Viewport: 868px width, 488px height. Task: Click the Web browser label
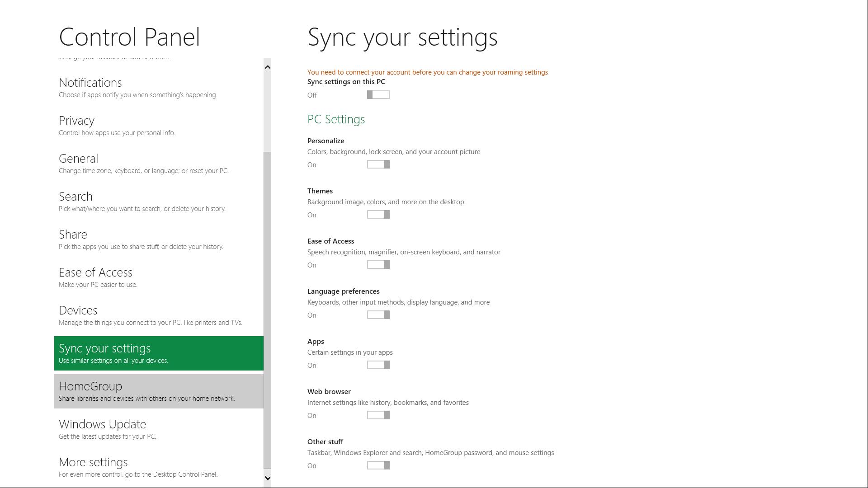point(329,392)
